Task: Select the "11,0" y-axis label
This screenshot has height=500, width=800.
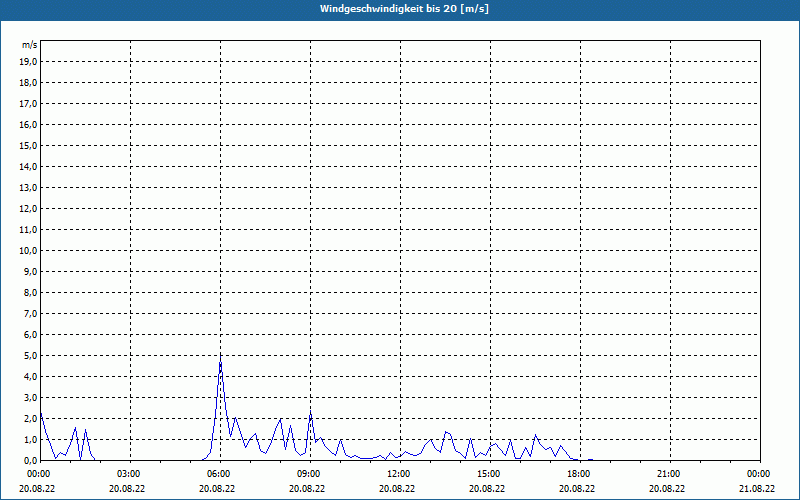Action: click(x=29, y=230)
